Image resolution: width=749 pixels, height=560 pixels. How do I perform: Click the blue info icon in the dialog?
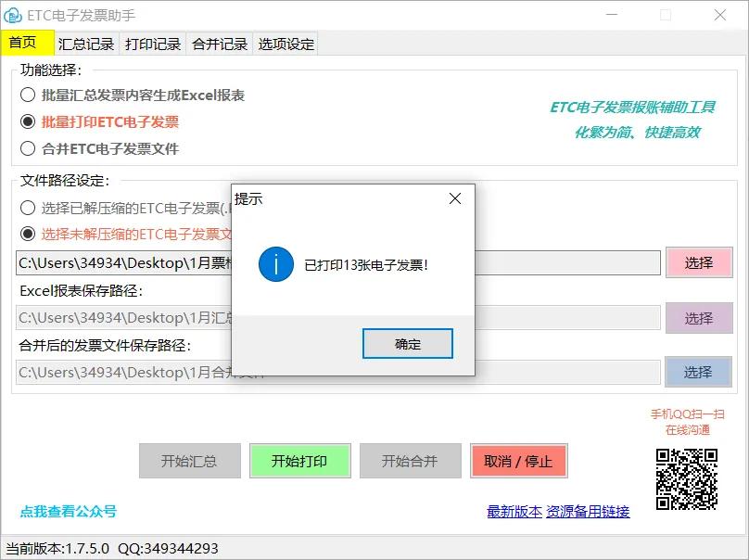pos(276,264)
